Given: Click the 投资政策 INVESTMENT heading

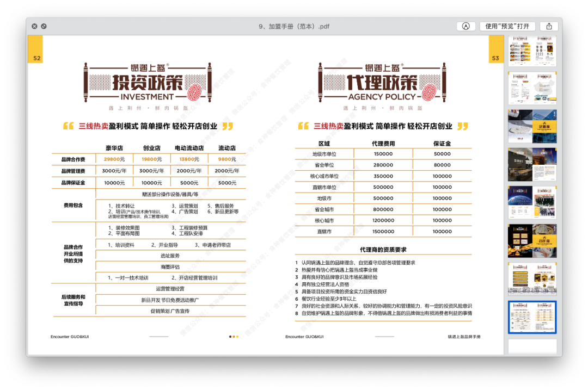Looking at the screenshot, I should (x=148, y=83).
